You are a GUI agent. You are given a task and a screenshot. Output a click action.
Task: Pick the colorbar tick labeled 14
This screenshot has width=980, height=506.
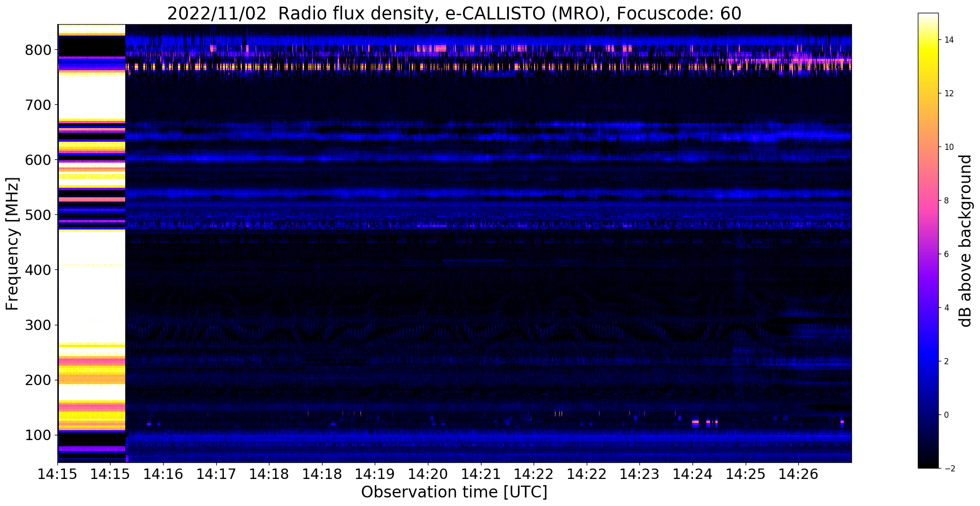pyautogui.click(x=949, y=40)
